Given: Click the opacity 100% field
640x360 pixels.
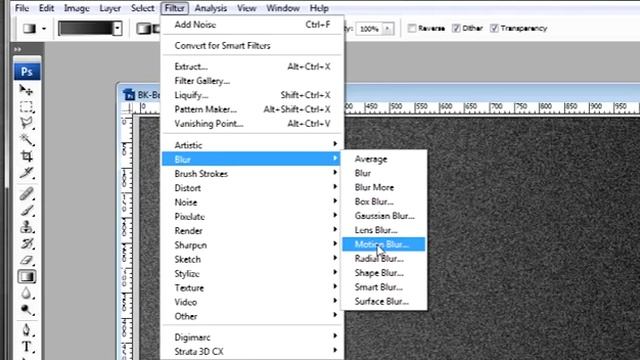Looking at the screenshot, I should tap(369, 29).
